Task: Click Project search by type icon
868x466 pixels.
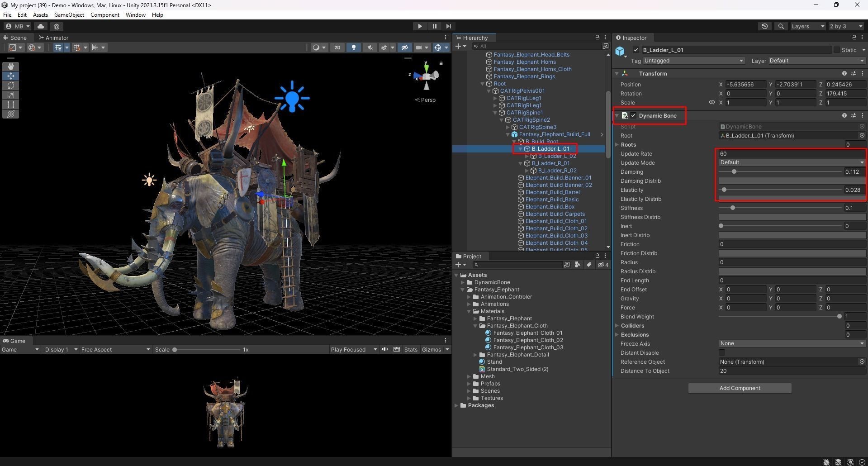Action: point(578,265)
